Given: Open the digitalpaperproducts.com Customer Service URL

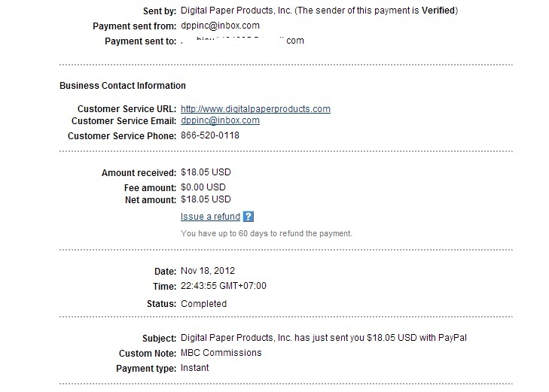Looking at the screenshot, I should coord(255,108).
